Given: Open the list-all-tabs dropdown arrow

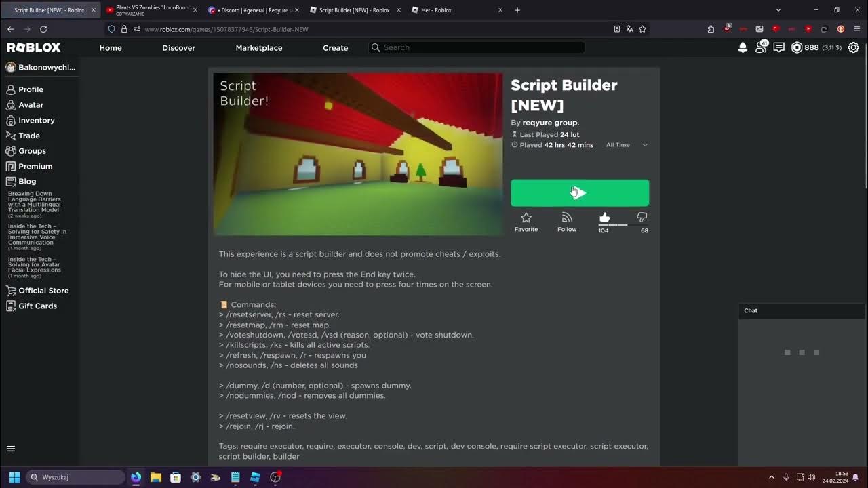Looking at the screenshot, I should (778, 10).
